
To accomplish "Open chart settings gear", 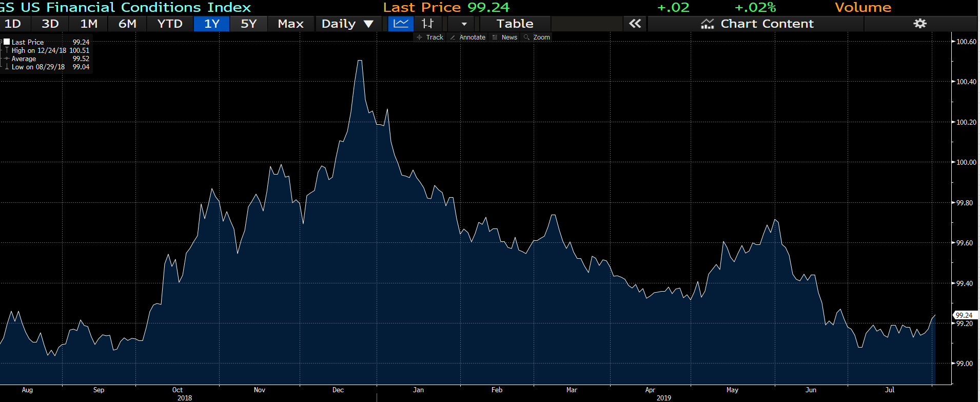I will coord(920,24).
